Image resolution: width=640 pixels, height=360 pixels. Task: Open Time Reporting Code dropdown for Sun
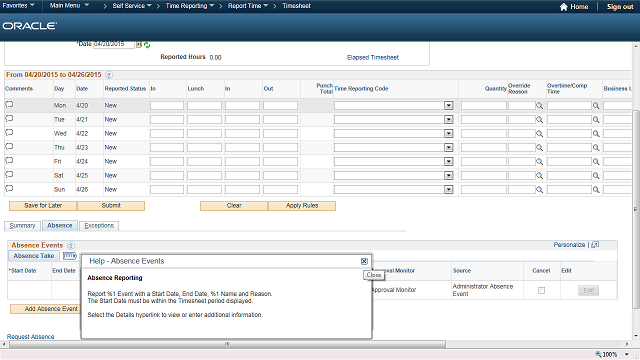(449, 189)
